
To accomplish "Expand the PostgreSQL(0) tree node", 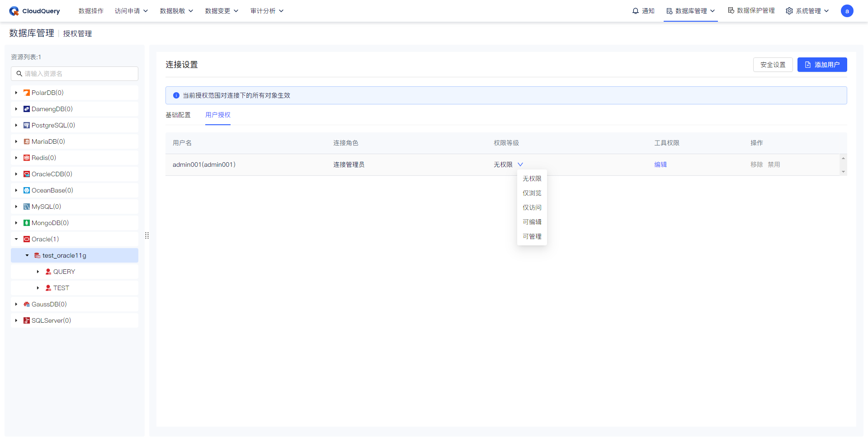I will (16, 125).
